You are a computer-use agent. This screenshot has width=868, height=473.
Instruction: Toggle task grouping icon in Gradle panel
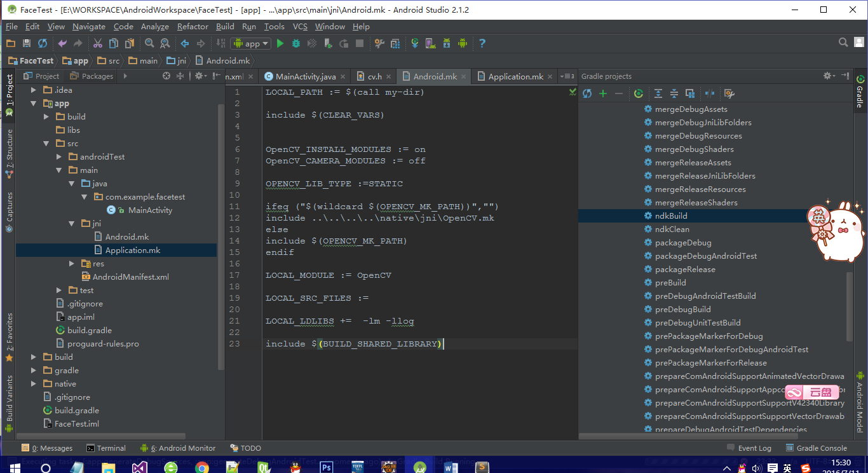click(690, 93)
